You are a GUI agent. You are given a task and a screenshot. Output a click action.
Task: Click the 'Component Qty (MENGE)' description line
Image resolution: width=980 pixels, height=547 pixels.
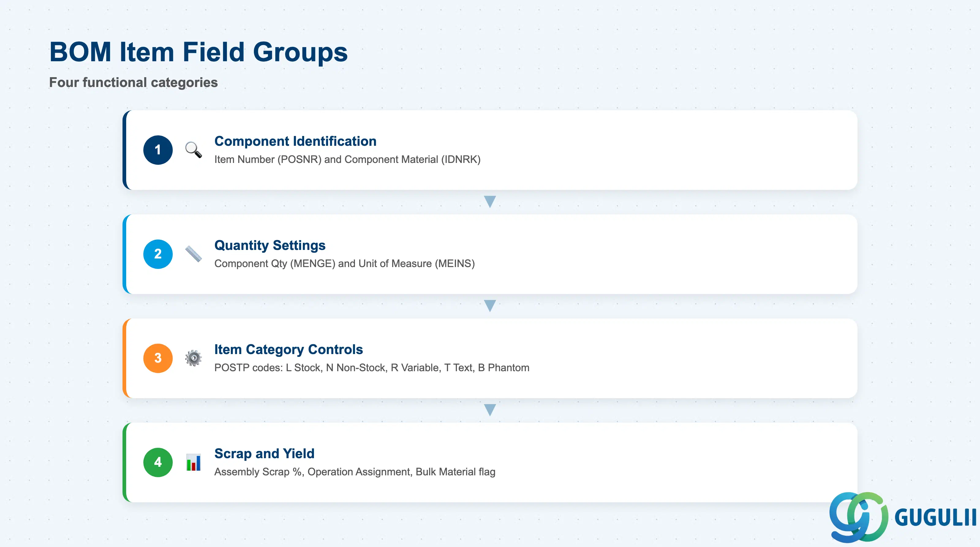tap(344, 264)
